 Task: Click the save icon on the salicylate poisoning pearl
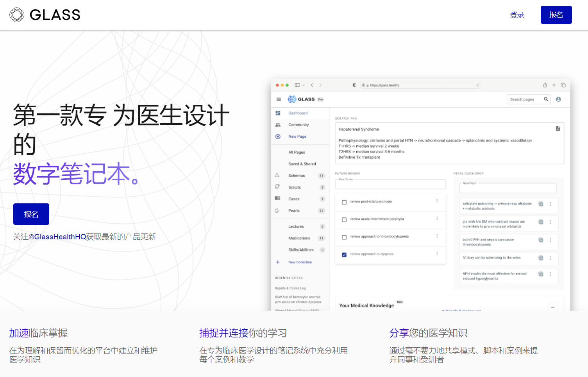541,204
